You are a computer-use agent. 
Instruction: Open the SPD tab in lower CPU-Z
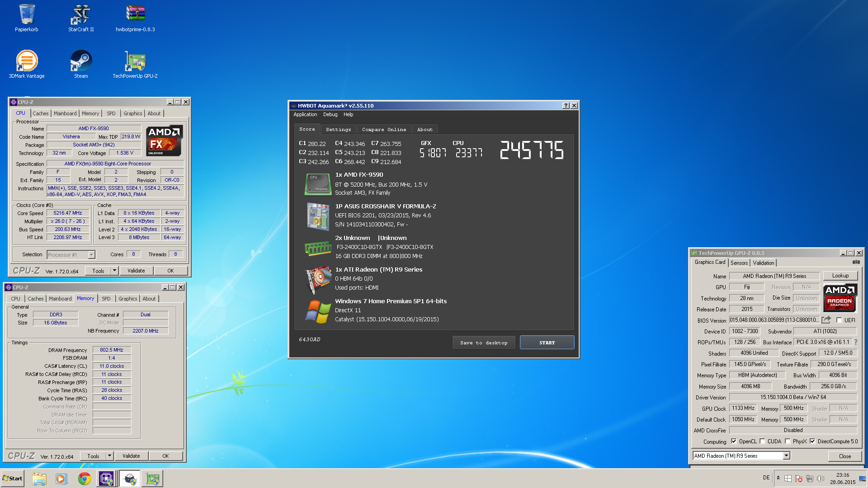(x=106, y=299)
